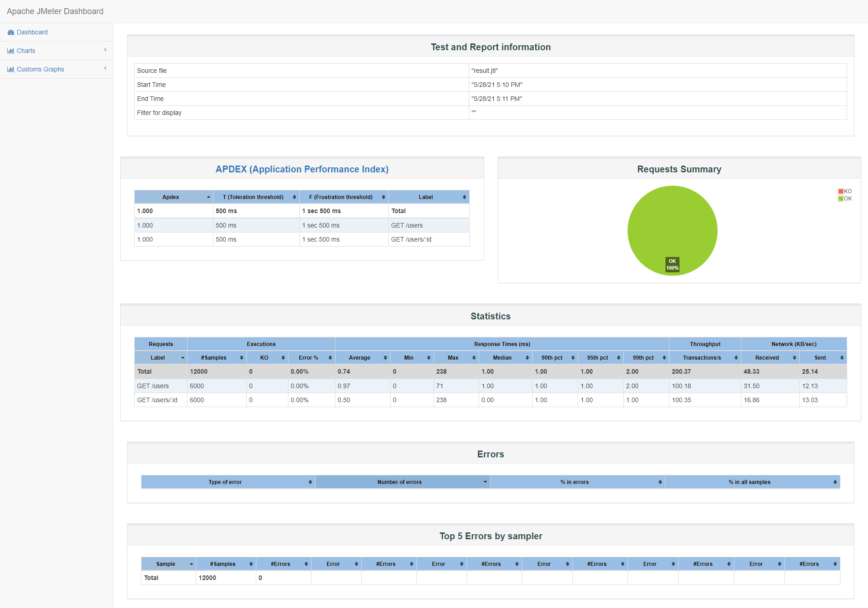Click the APDEX section heading link
This screenshot has height=608, width=868.
tap(302, 169)
